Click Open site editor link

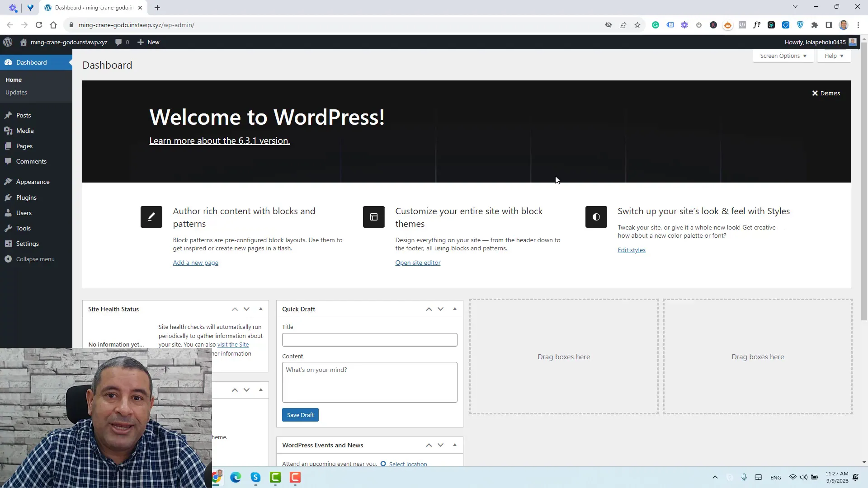click(418, 263)
